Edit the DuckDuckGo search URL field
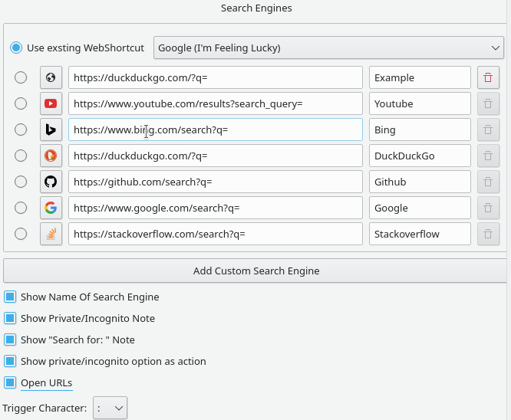 tap(216, 156)
